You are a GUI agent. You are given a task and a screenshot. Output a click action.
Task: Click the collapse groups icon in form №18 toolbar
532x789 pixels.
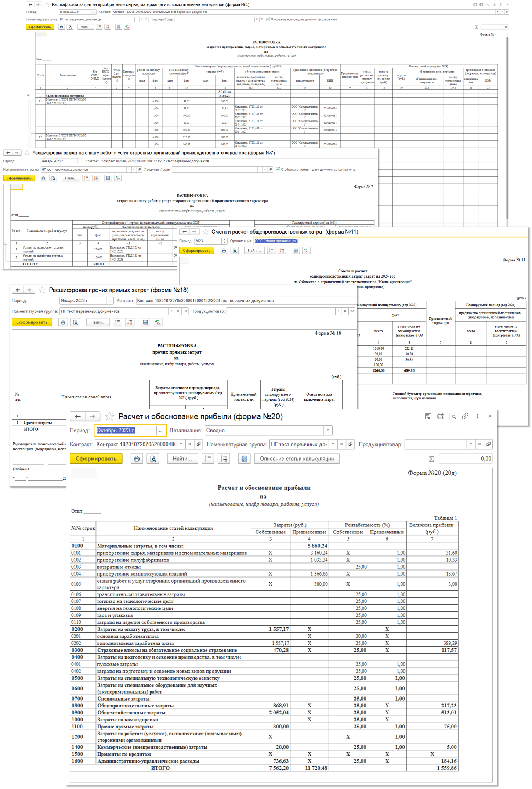130,322
